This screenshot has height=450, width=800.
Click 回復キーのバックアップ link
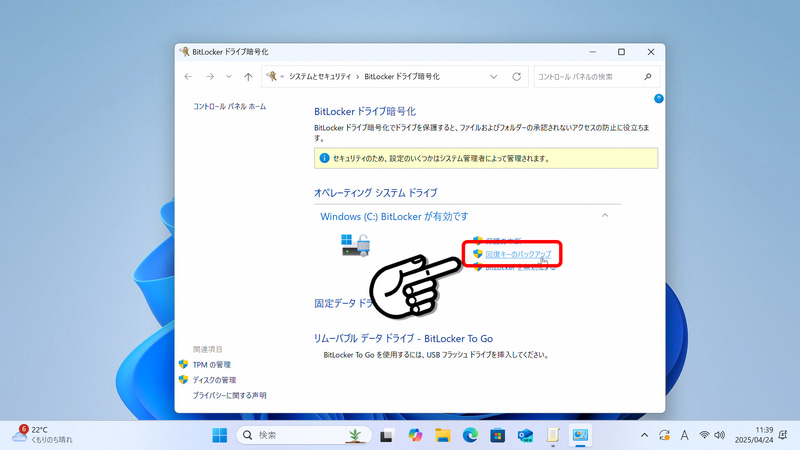[x=518, y=254]
